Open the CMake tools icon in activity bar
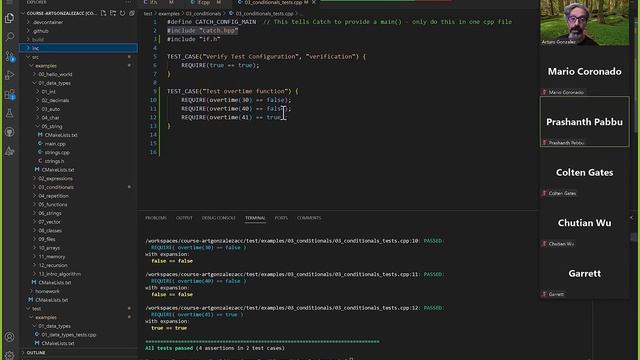The width and height of the screenshot is (640, 360). (9, 151)
